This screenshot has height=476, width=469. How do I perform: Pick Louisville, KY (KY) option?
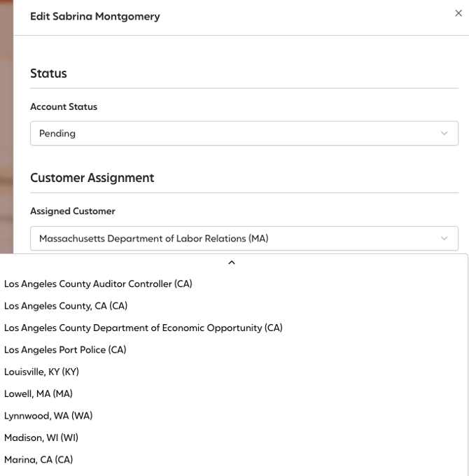(234, 372)
